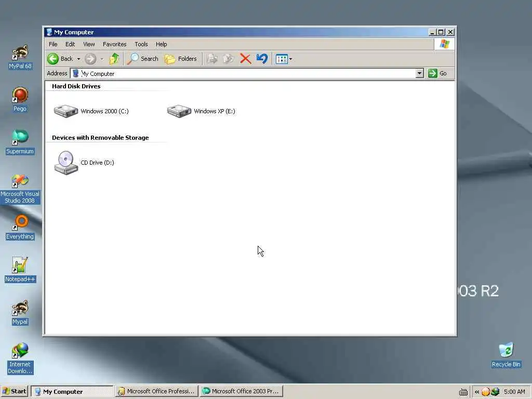Expand hidden tray icons chevron
The width and height of the screenshot is (532, 399).
click(477, 392)
